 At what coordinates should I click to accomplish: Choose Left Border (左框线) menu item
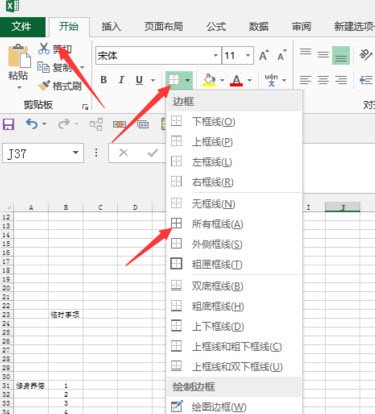pyautogui.click(x=234, y=162)
